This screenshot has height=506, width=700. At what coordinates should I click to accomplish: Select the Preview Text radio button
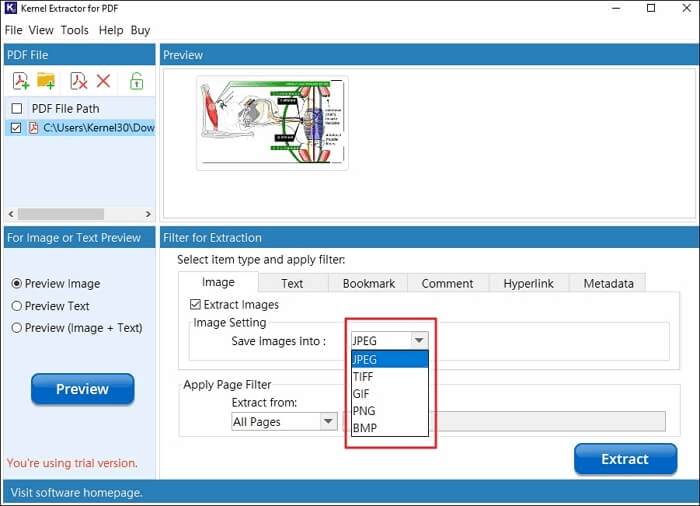click(17, 306)
